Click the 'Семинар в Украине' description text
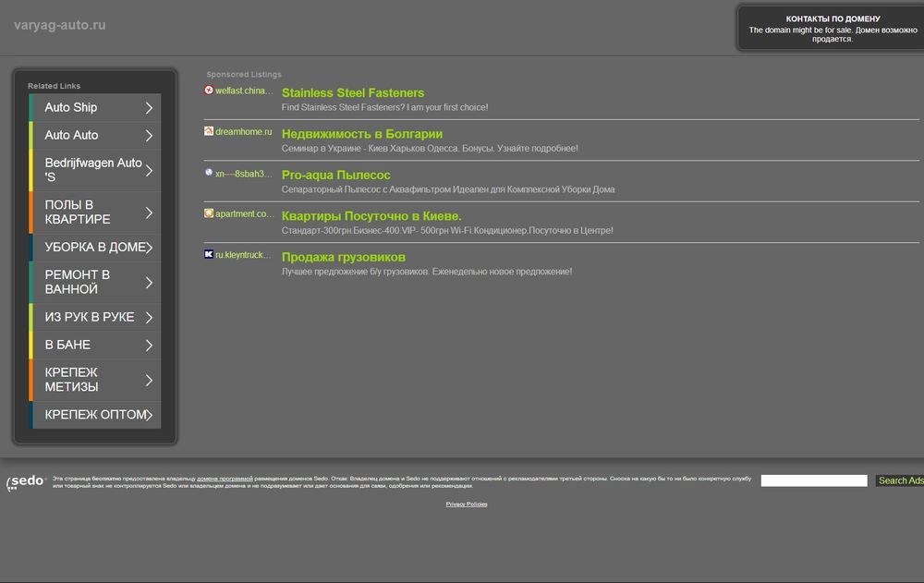This screenshot has height=583, width=924. tap(430, 148)
